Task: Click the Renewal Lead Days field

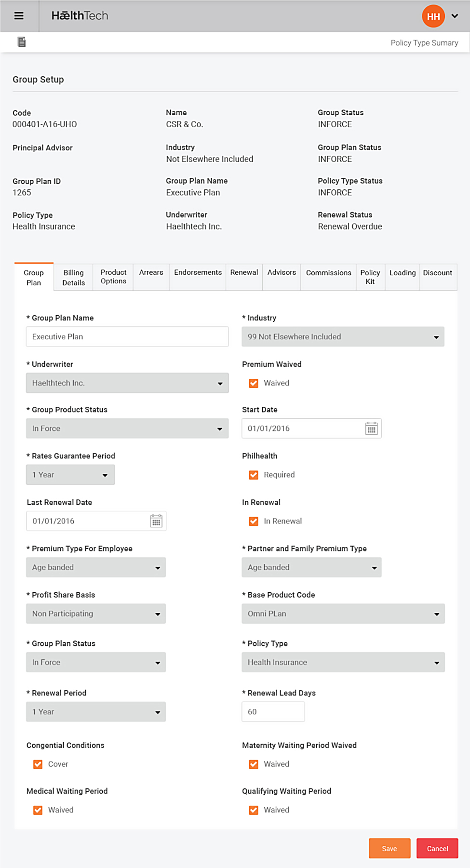Action: click(x=273, y=712)
